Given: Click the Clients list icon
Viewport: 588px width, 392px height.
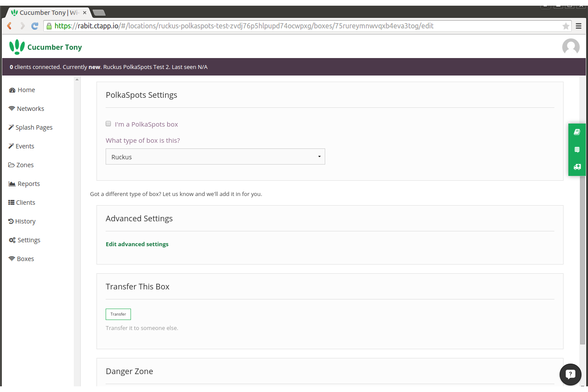Looking at the screenshot, I should (11, 203).
